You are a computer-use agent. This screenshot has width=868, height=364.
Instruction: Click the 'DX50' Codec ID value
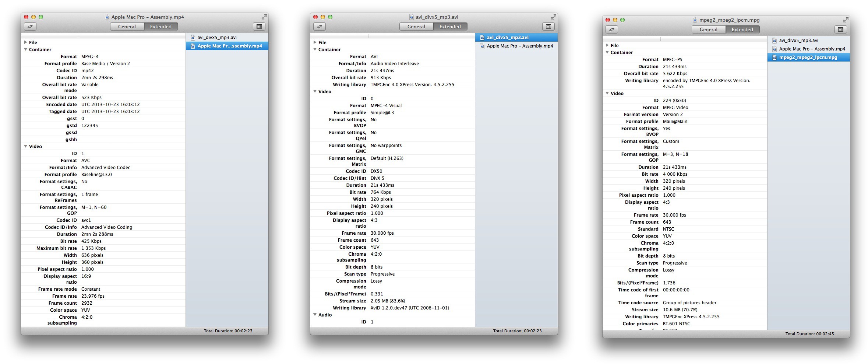click(376, 171)
